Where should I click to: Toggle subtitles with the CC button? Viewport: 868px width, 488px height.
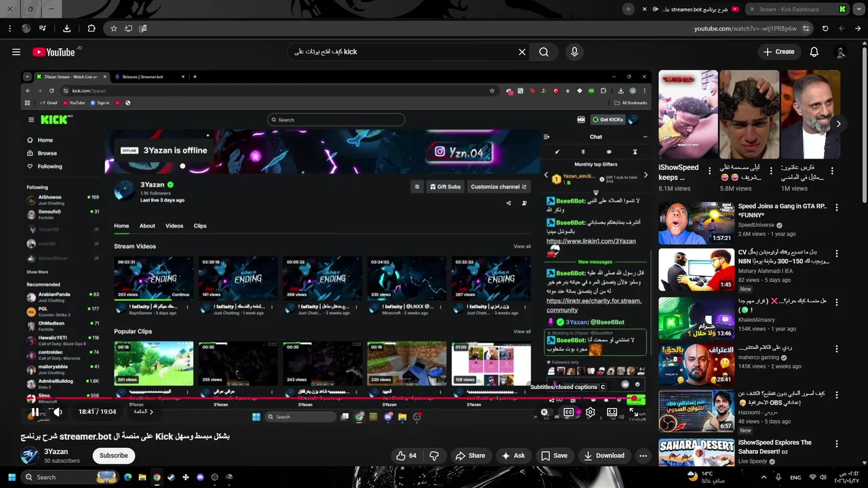pos(568,412)
